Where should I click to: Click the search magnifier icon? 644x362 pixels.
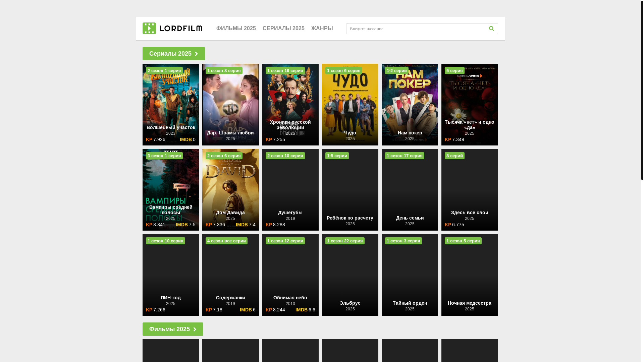tap(491, 28)
